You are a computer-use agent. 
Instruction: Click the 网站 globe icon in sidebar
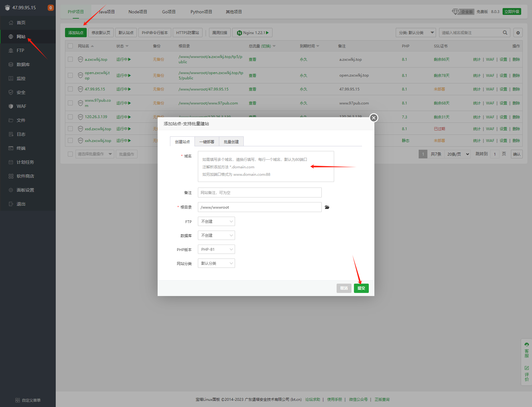click(x=11, y=37)
